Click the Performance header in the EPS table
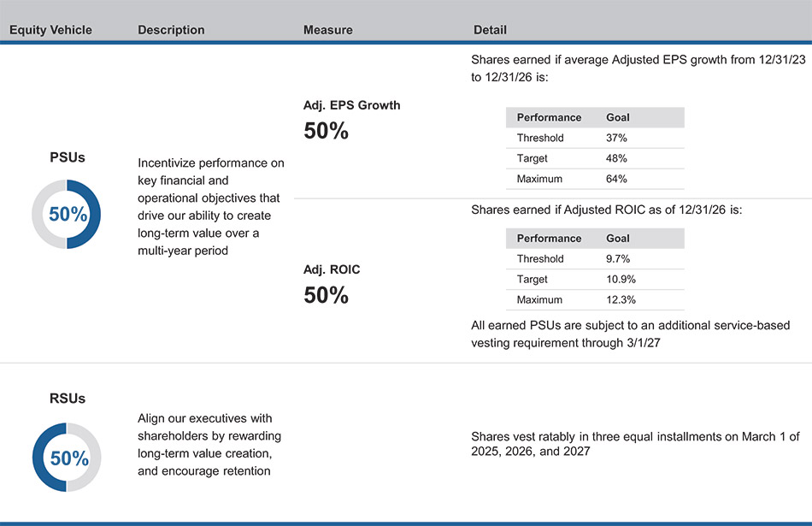The width and height of the screenshot is (812, 526). click(549, 117)
